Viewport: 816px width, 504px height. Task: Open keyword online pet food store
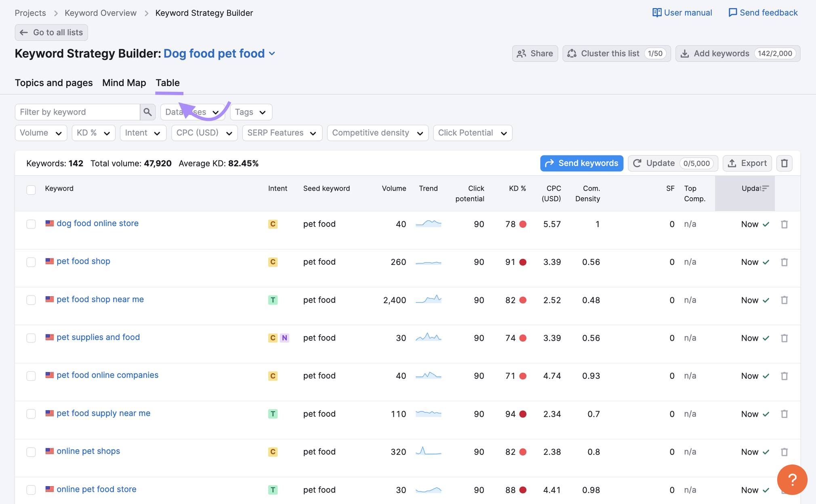97,489
